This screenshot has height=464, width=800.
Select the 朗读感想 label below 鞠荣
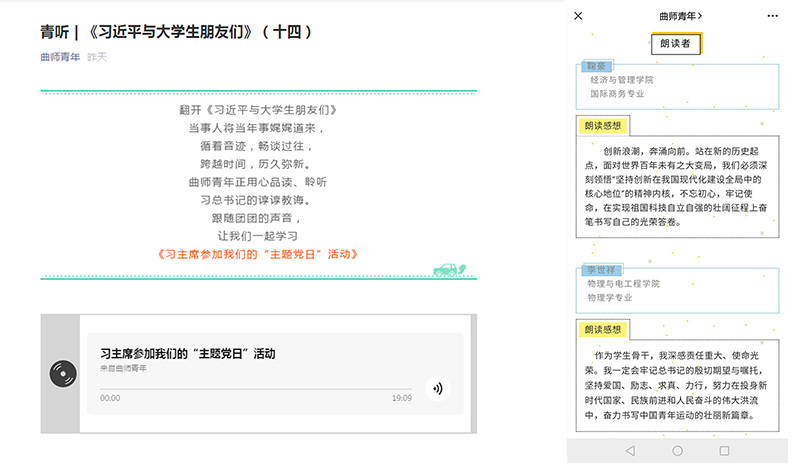point(604,126)
